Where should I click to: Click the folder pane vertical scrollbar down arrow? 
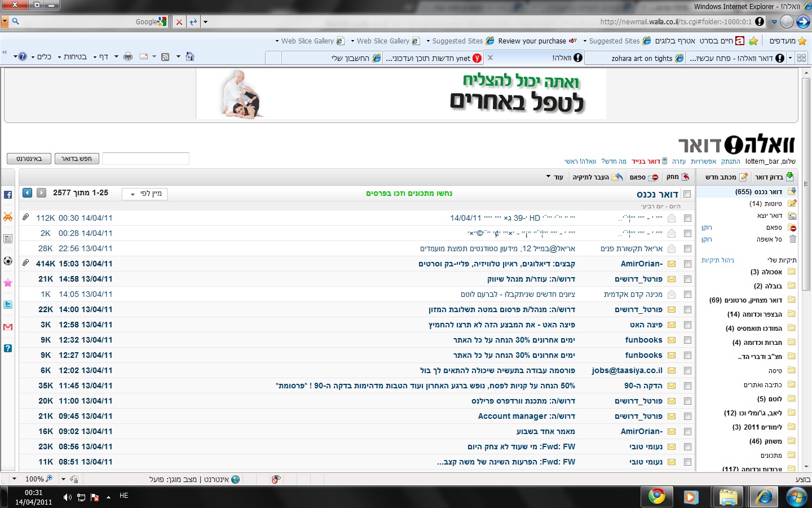(x=806, y=466)
